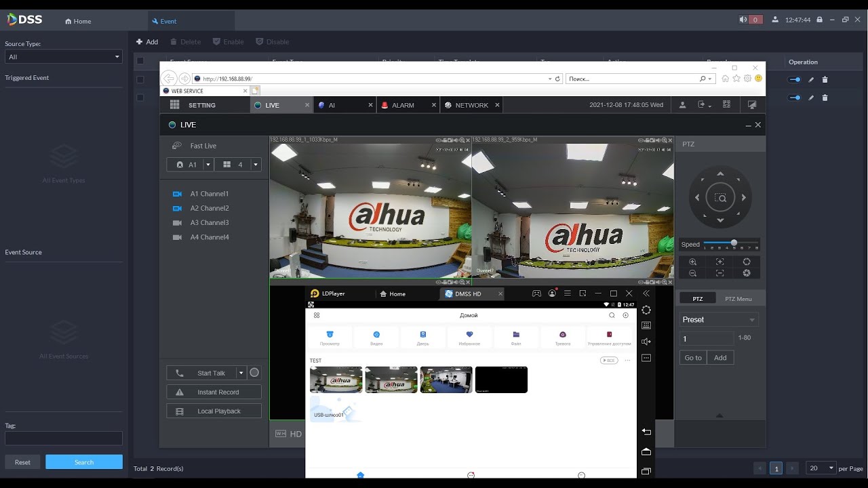Click DMSS search magnifier icon
This screenshot has width=868, height=488.
(x=612, y=315)
